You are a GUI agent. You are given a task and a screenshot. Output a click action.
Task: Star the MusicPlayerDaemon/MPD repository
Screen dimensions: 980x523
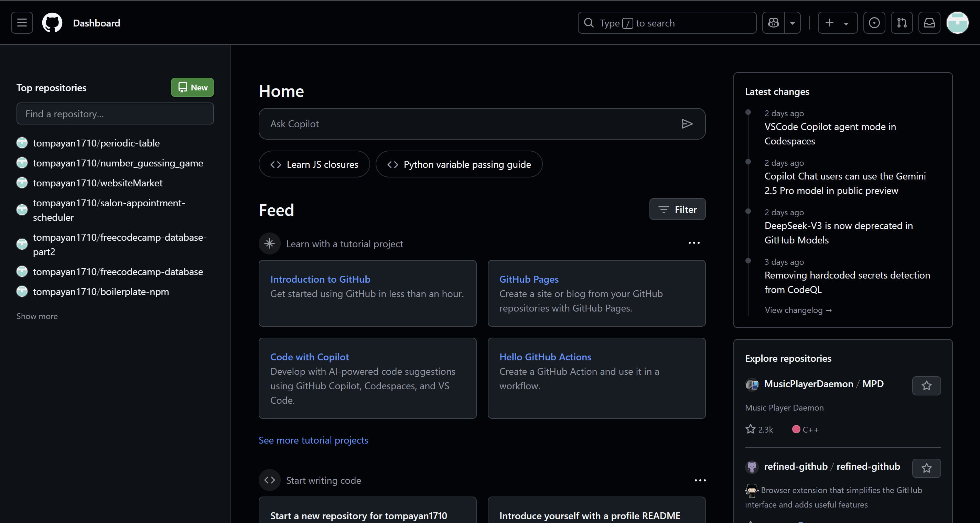(926, 385)
